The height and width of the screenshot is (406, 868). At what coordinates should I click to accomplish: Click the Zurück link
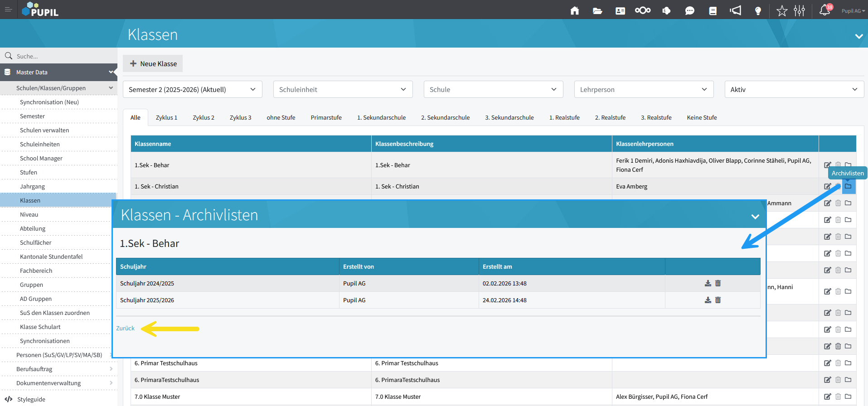pyautogui.click(x=125, y=328)
